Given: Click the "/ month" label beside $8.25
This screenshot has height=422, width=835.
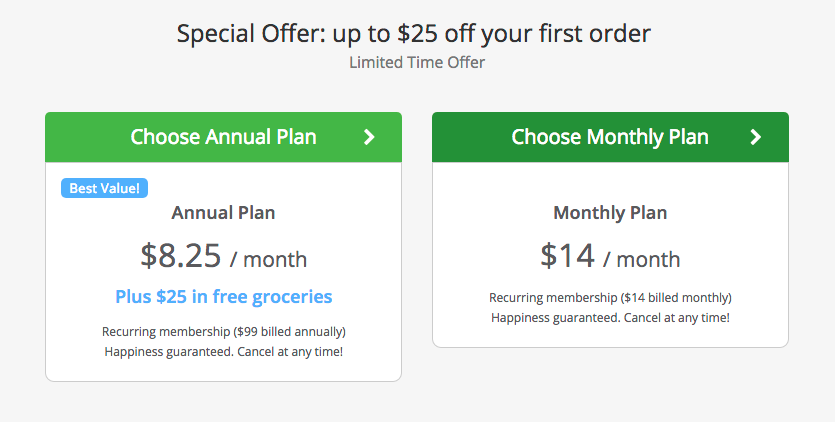Looking at the screenshot, I should coord(268,260).
